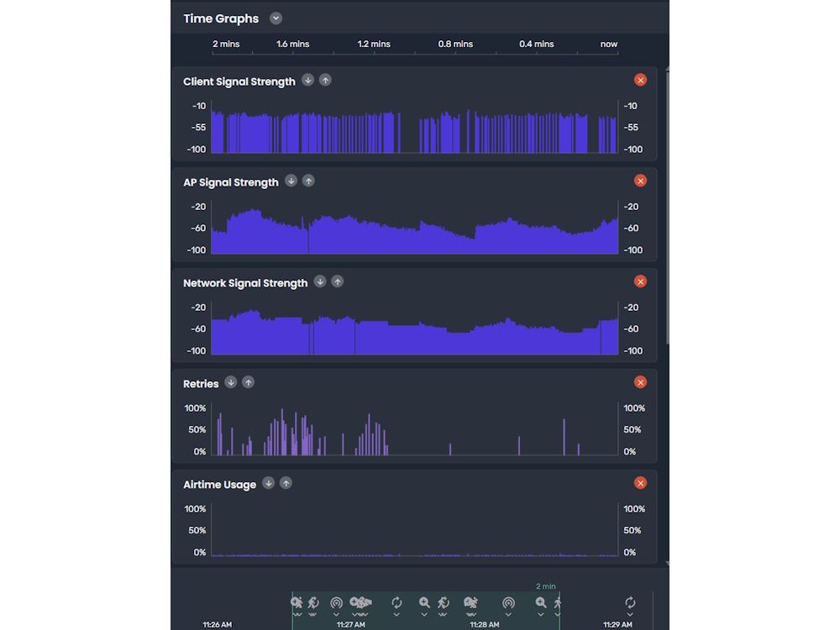Select the 2 mins time scale label
Screen dimensions: 840x630
[225, 44]
